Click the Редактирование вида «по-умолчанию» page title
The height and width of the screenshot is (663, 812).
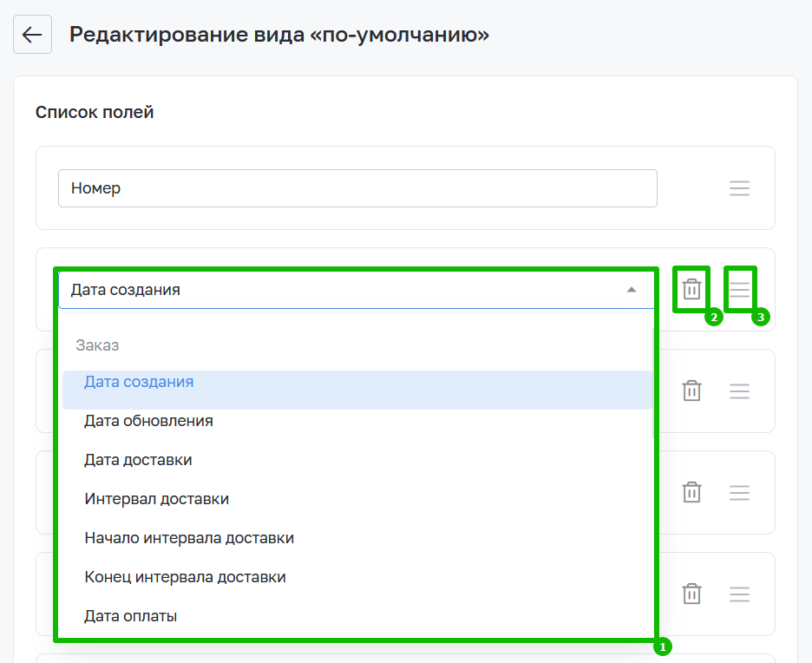point(279,35)
